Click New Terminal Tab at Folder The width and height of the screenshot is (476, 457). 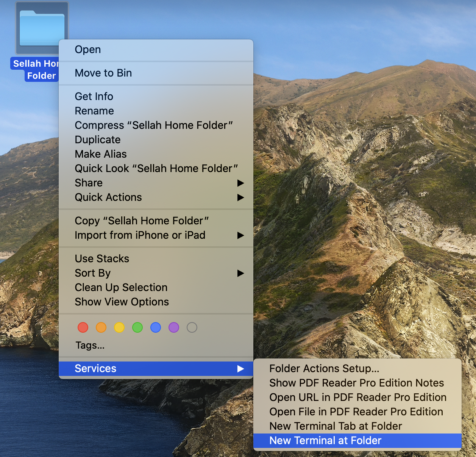point(336,426)
